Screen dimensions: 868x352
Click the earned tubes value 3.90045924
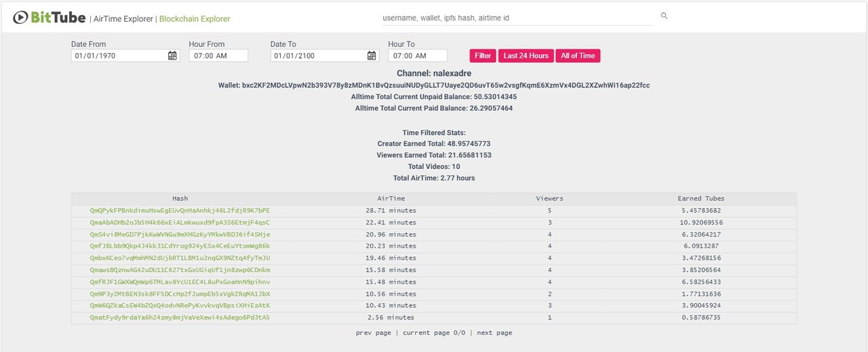[x=701, y=305]
